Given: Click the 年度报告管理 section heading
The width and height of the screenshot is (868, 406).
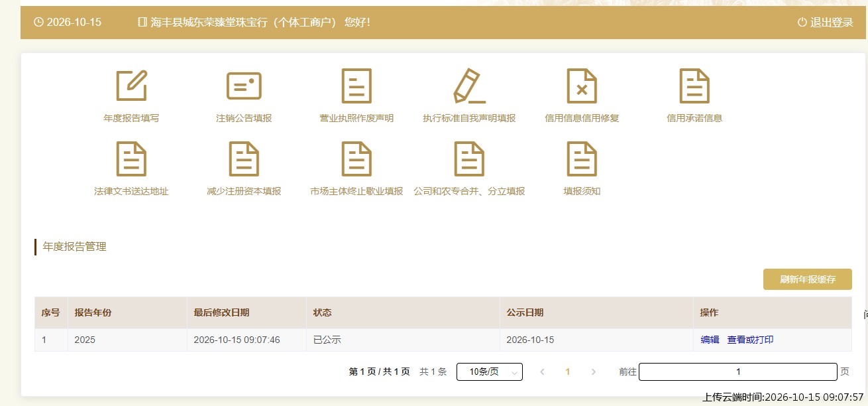Looking at the screenshot, I should (x=75, y=247).
